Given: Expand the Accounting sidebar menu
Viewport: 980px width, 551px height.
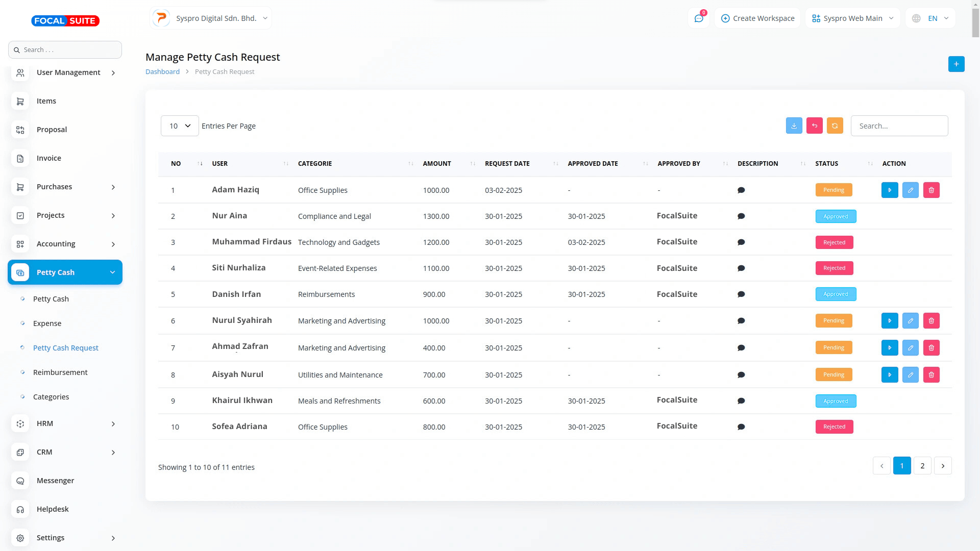Looking at the screenshot, I should coord(65,244).
